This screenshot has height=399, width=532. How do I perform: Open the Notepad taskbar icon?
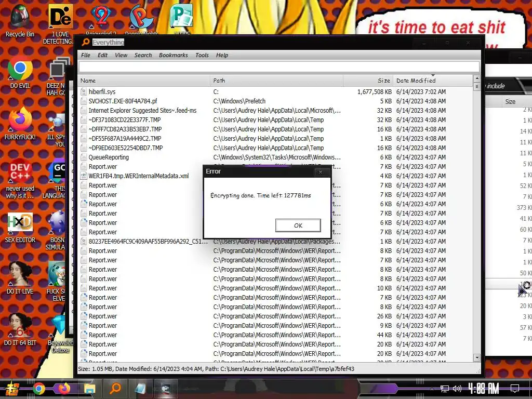(x=140, y=389)
